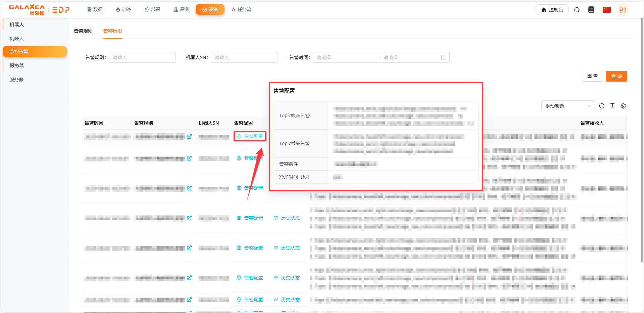Expand the 手动刷新 refresh mode dropdown
The image size is (644, 313).
click(568, 106)
